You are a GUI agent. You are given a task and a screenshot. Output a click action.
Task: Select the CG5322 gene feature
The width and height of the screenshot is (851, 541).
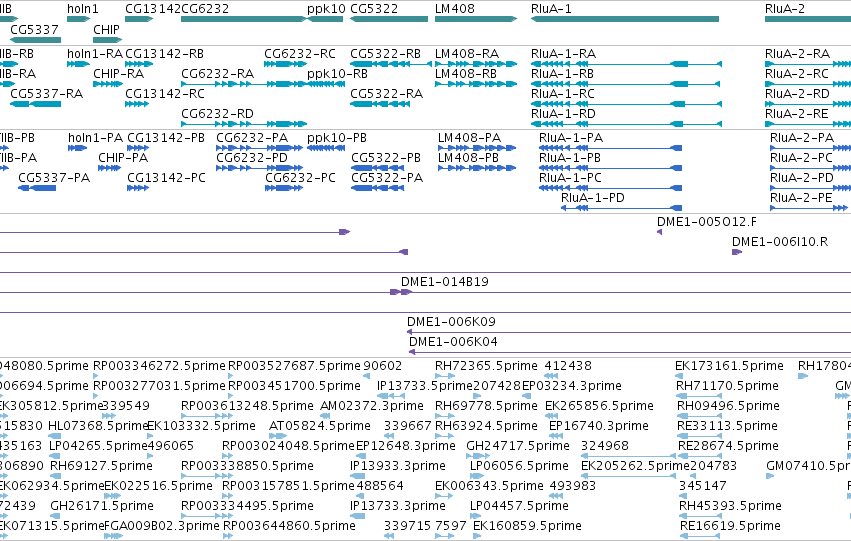[389, 19]
